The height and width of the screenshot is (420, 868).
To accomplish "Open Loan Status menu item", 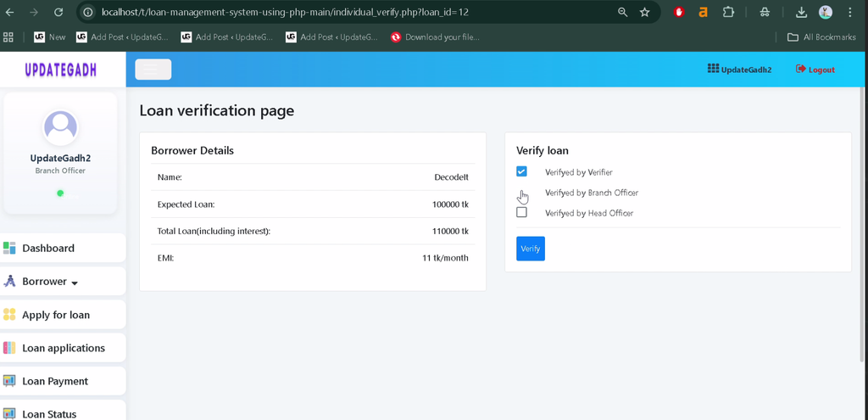I will click(x=63, y=412).
